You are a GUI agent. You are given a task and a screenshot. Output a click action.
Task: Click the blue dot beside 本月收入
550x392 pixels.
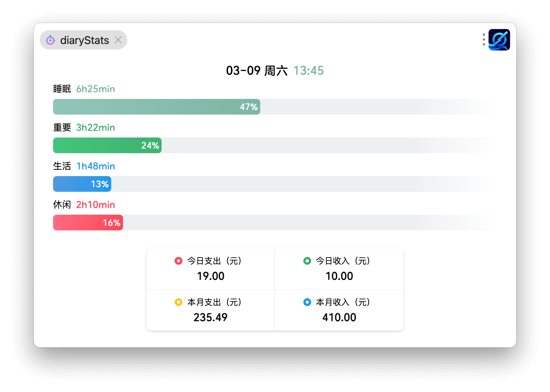click(307, 302)
